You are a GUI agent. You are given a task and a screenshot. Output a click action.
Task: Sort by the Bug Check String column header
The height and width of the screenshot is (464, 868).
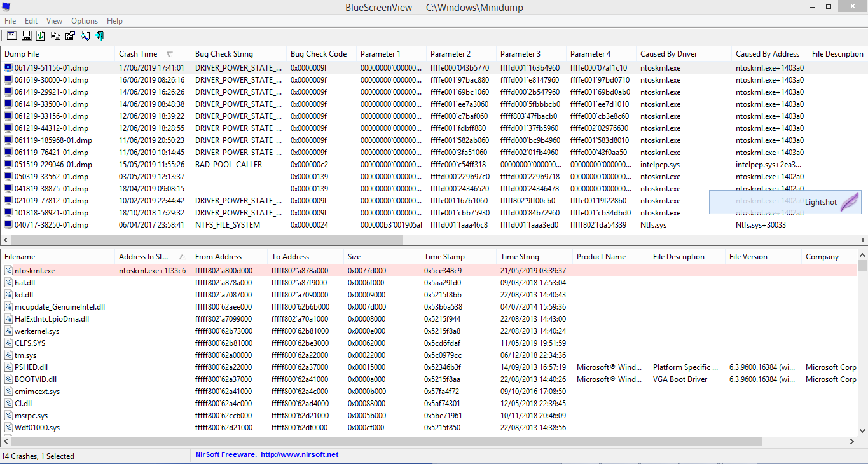238,54
